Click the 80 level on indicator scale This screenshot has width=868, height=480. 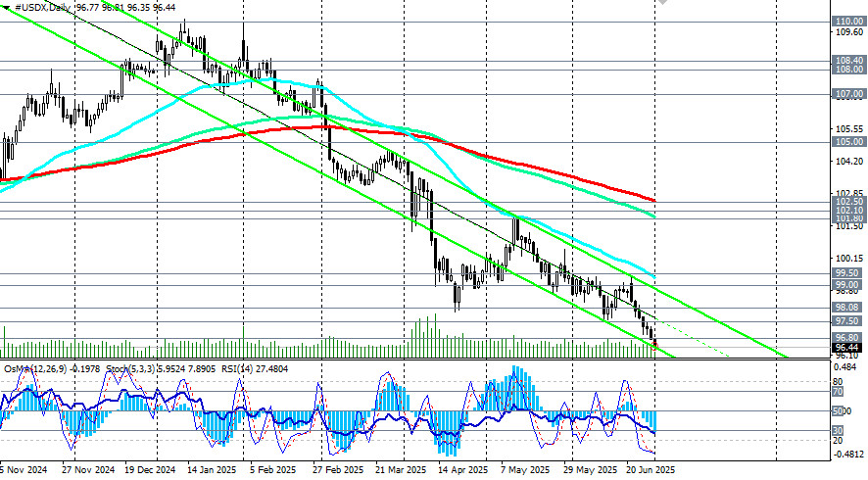click(x=838, y=382)
